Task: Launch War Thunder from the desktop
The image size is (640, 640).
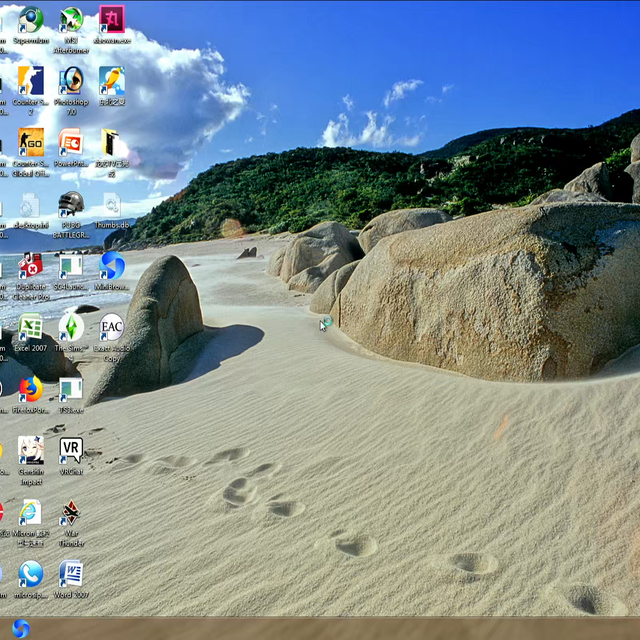Action: pyautogui.click(x=71, y=512)
